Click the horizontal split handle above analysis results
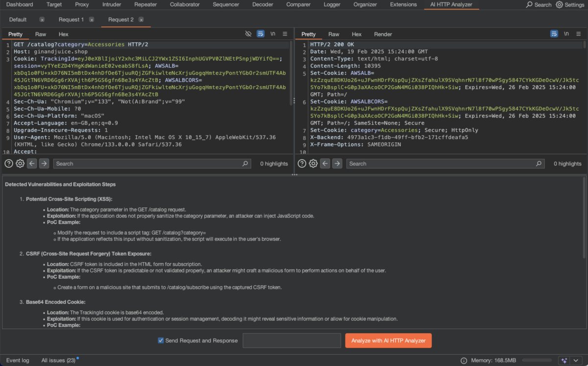588x366 pixels. (x=294, y=174)
